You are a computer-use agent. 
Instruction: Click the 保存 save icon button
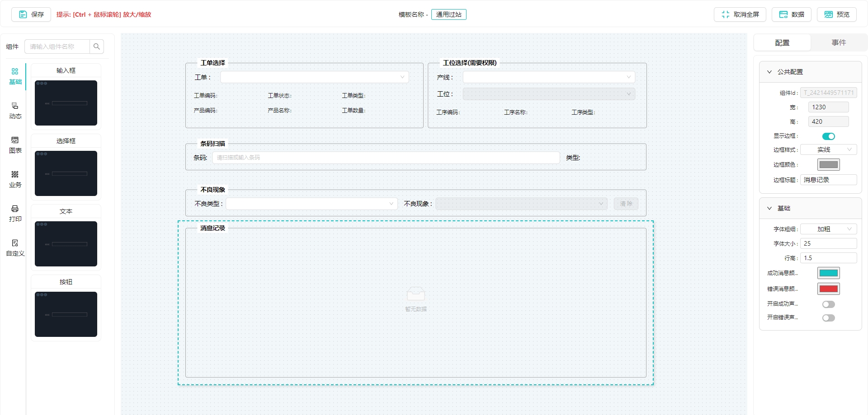coord(23,14)
